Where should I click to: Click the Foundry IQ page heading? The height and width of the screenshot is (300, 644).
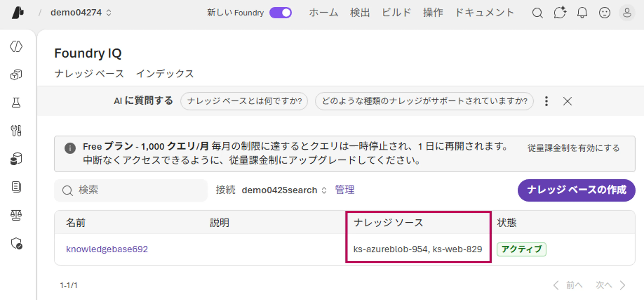pyautogui.click(x=88, y=53)
